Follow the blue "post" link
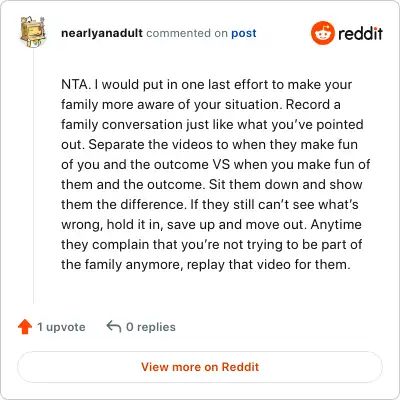 click(244, 33)
